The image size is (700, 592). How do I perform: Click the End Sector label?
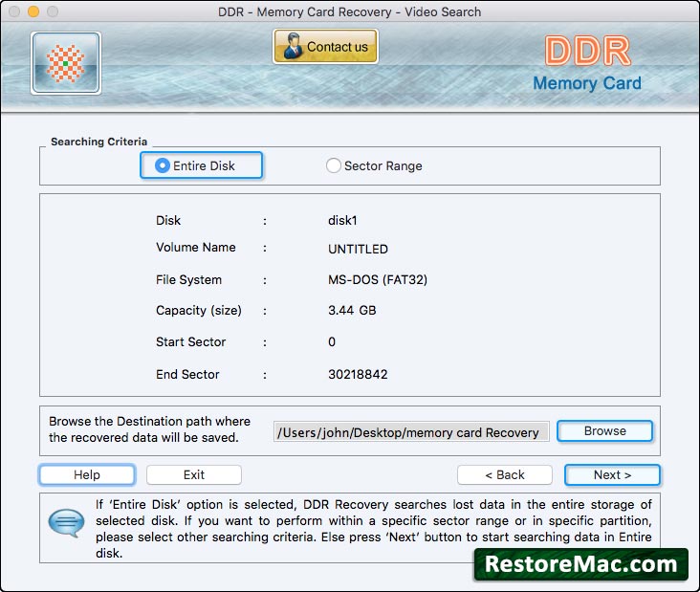tap(187, 374)
